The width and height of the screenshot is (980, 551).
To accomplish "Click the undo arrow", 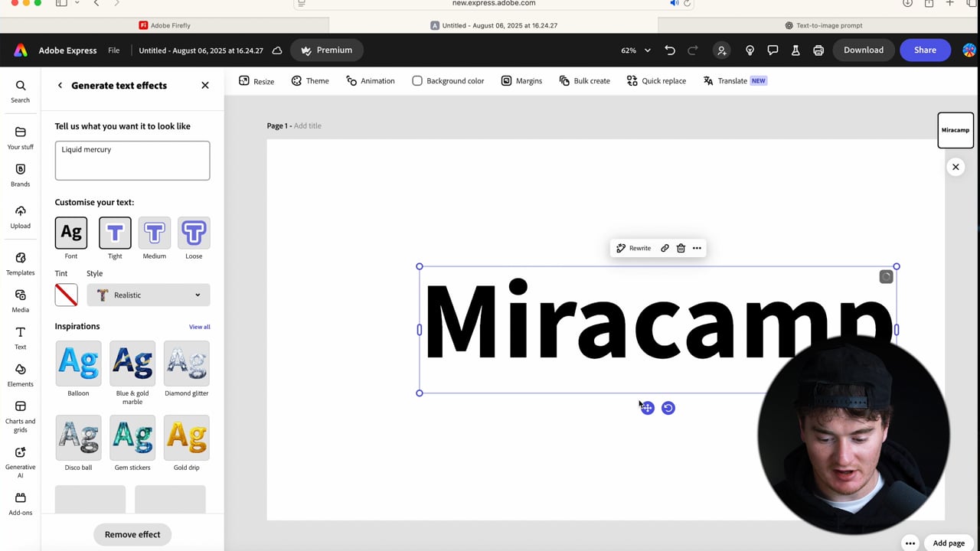I will tap(670, 51).
